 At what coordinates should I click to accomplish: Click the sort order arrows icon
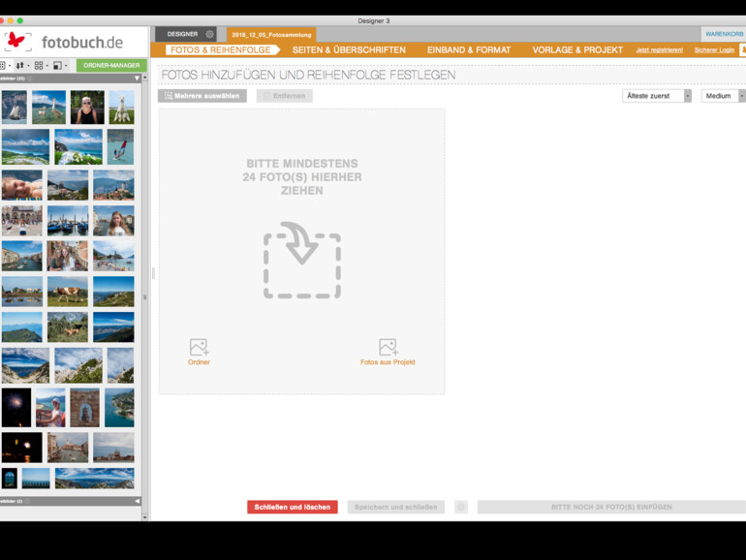(x=19, y=65)
